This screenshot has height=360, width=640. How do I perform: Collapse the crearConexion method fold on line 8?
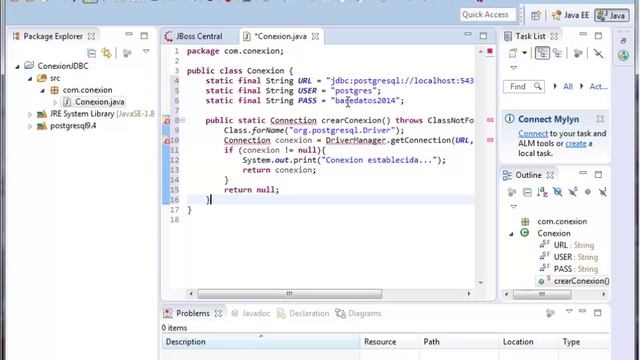(x=182, y=120)
